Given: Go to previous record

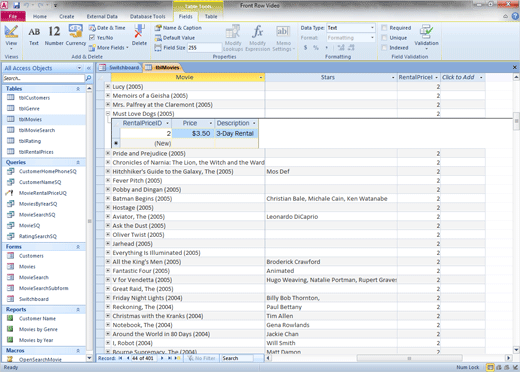Looking at the screenshot, I should pos(128,358).
